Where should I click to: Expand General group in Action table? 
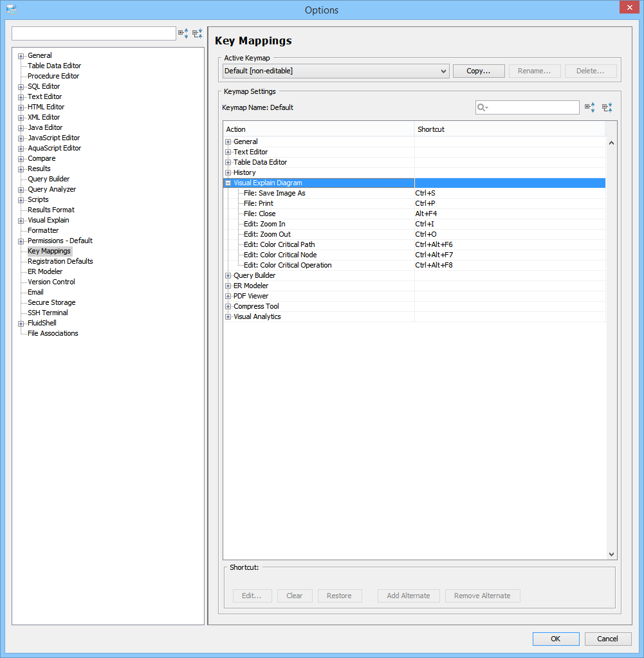click(228, 142)
